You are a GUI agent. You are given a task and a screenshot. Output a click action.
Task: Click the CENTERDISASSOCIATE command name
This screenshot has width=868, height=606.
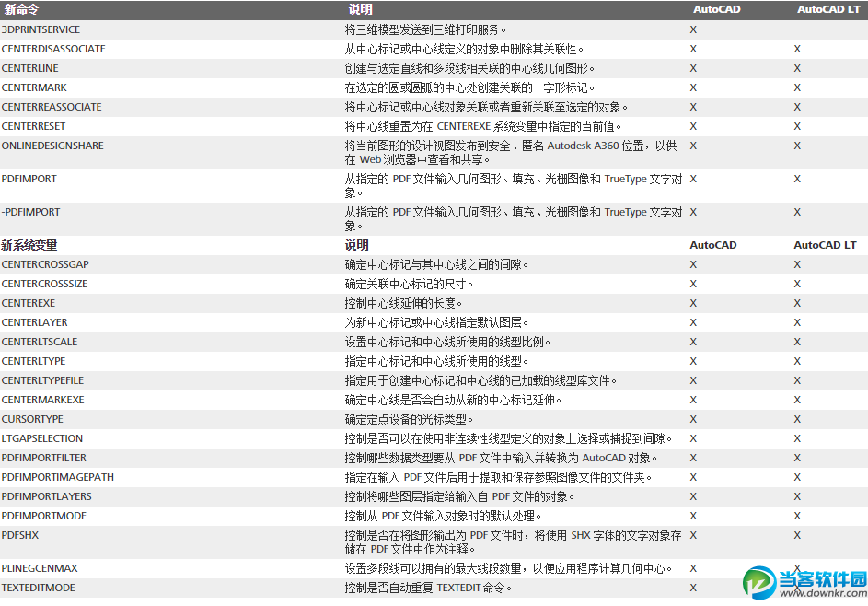coord(53,50)
